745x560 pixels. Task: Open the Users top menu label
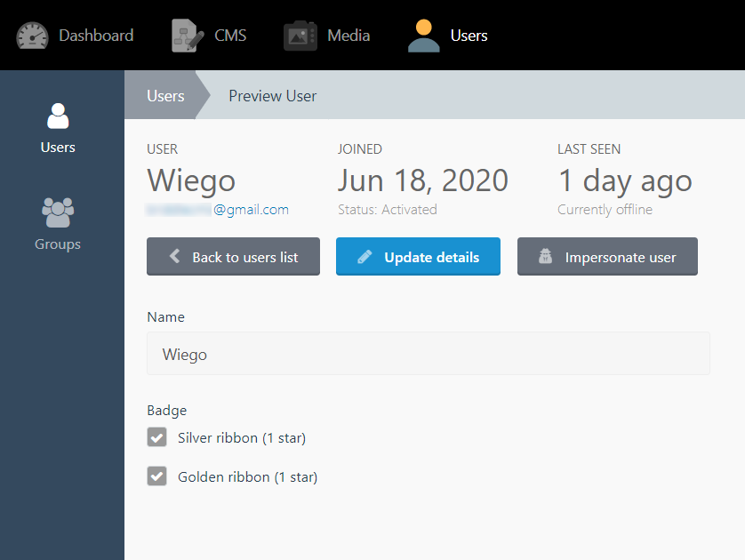click(469, 36)
